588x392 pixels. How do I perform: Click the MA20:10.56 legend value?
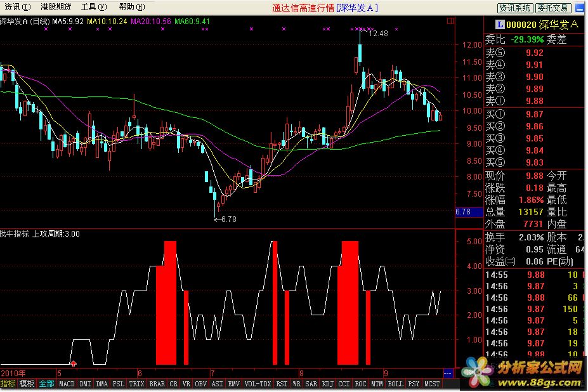tap(151, 22)
